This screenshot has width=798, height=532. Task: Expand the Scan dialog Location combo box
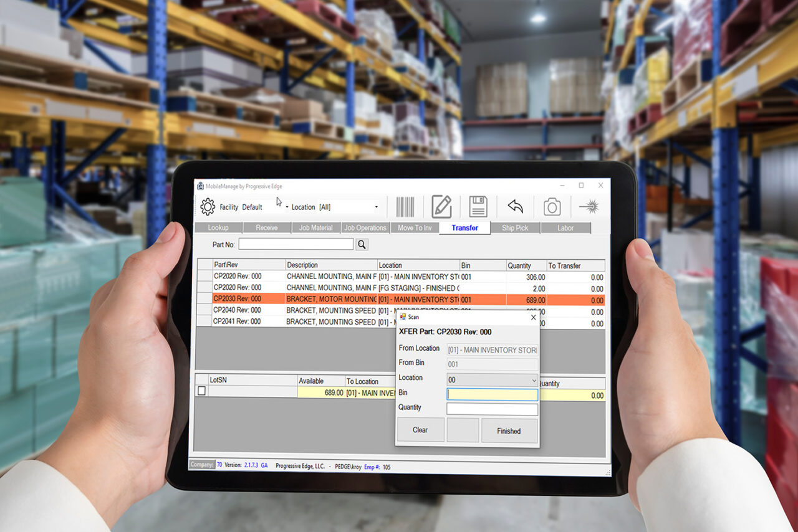tap(534, 380)
